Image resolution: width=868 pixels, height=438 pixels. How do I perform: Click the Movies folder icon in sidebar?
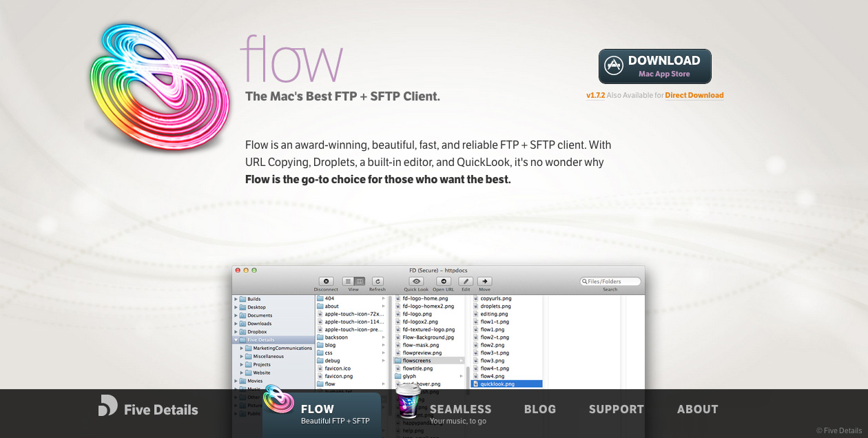click(243, 381)
